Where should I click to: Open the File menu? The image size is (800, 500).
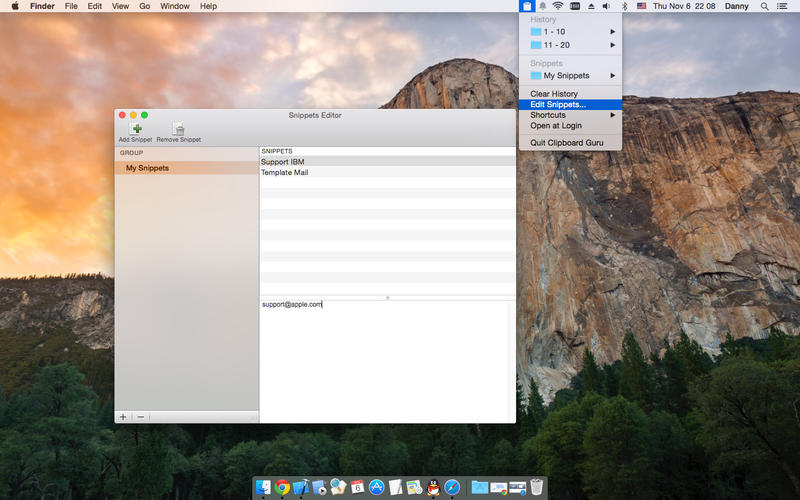(71, 6)
